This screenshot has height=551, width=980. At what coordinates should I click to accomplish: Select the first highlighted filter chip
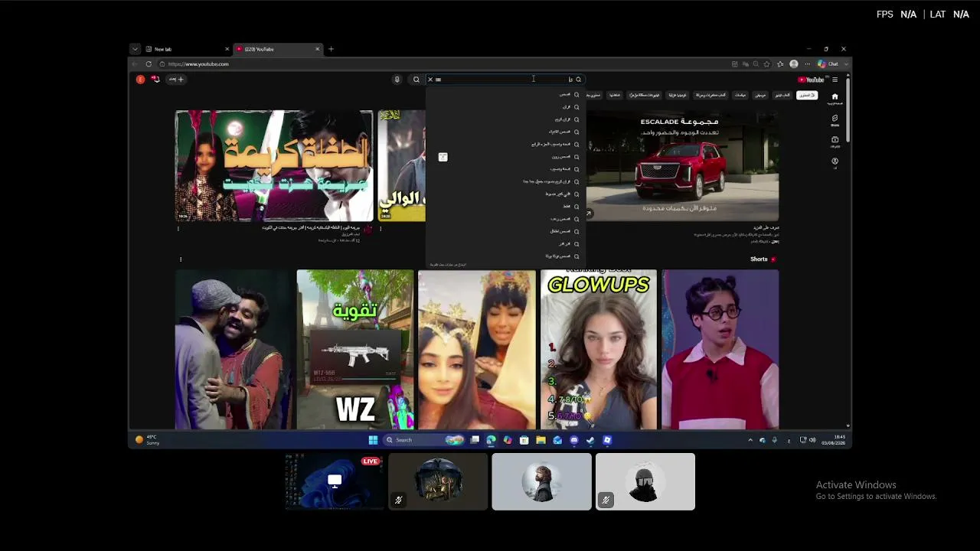point(807,95)
